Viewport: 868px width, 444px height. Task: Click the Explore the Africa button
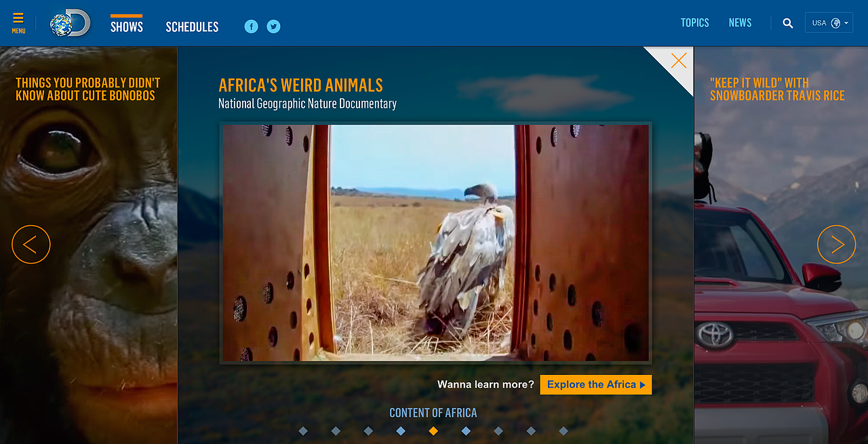click(596, 384)
